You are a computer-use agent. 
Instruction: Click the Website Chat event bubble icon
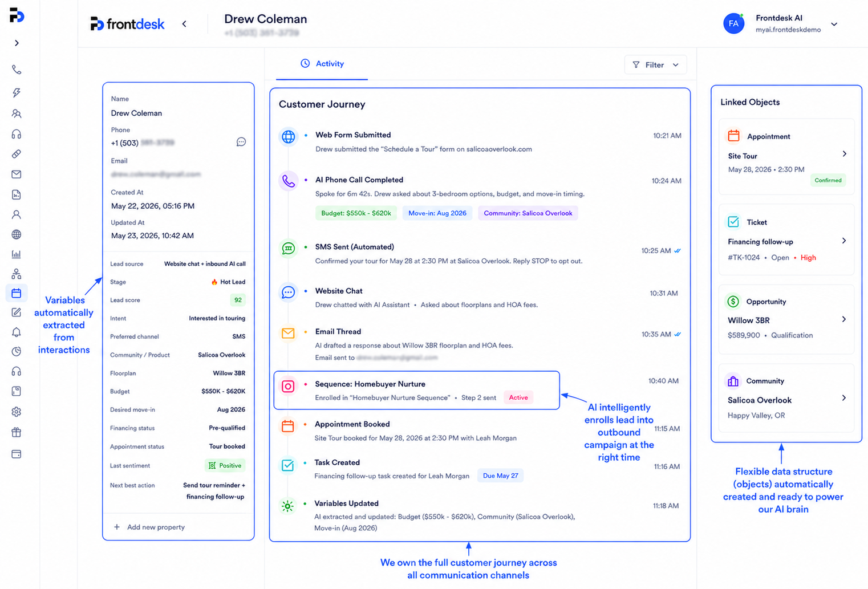click(x=289, y=293)
